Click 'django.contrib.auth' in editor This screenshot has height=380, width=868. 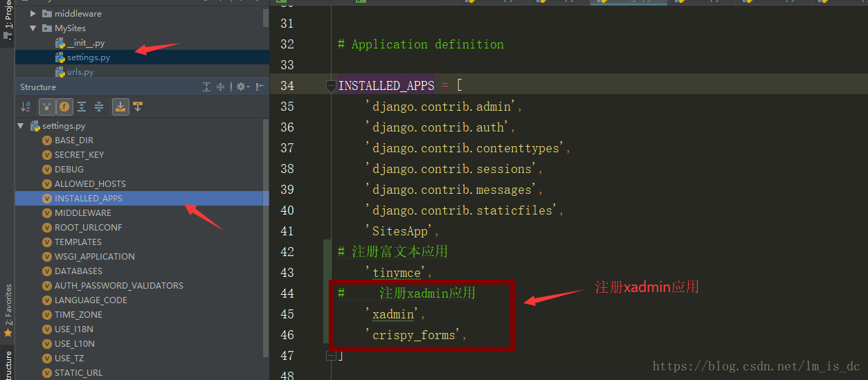[x=437, y=127]
